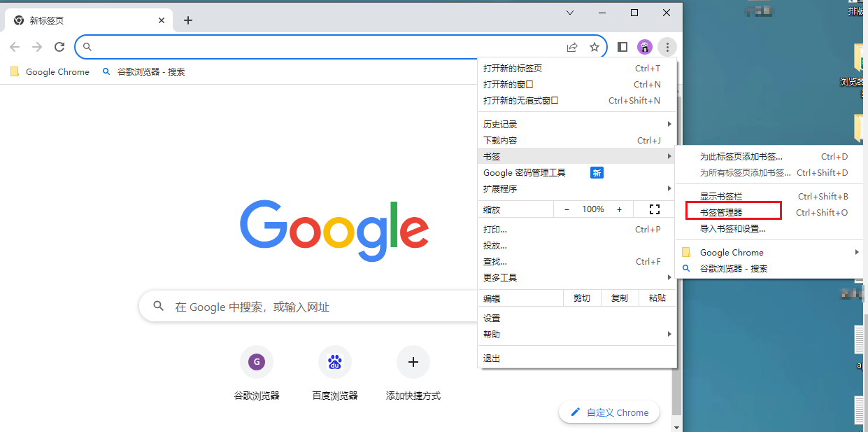868x432 pixels.
Task: Expand 帮助 submenu
Action: [x=577, y=334]
